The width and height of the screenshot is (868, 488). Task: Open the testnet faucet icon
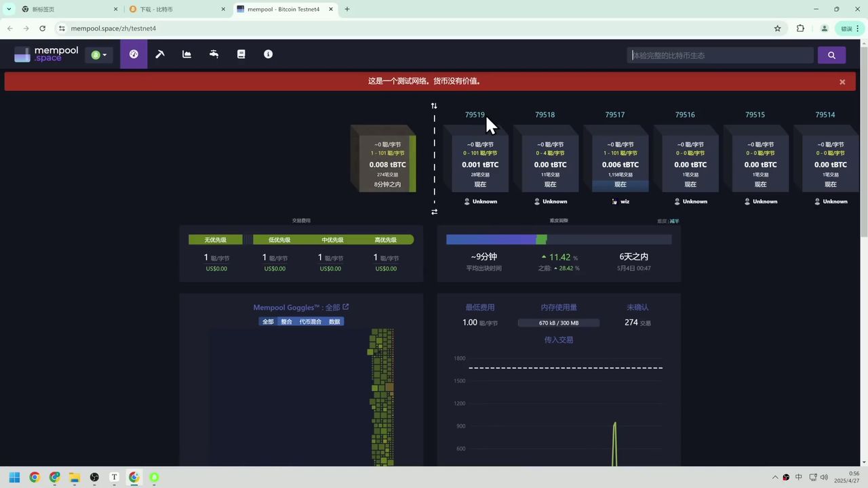[214, 54]
